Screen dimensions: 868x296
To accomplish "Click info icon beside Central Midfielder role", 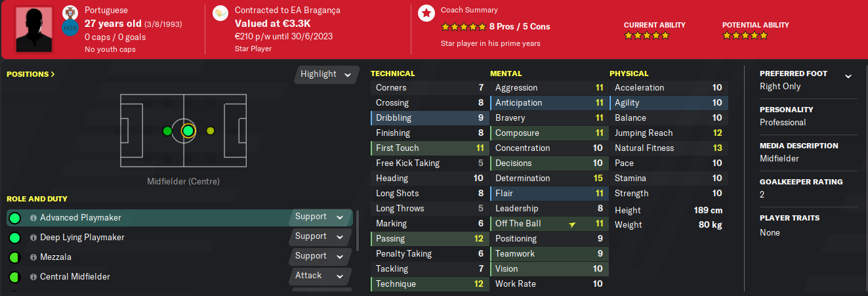I will tap(33, 277).
